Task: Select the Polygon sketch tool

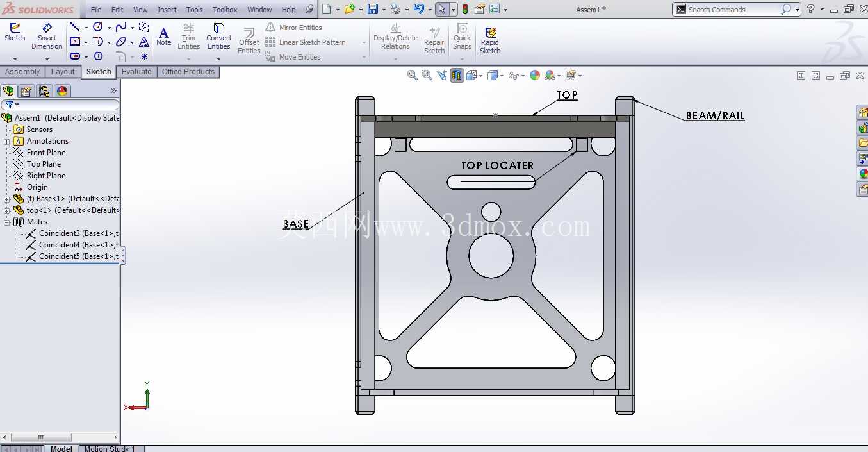Action: click(x=98, y=56)
